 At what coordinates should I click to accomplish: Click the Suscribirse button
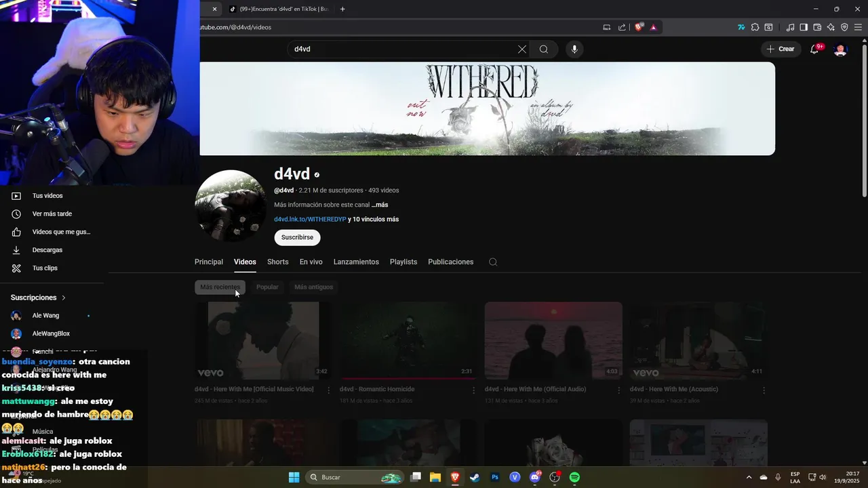297,237
